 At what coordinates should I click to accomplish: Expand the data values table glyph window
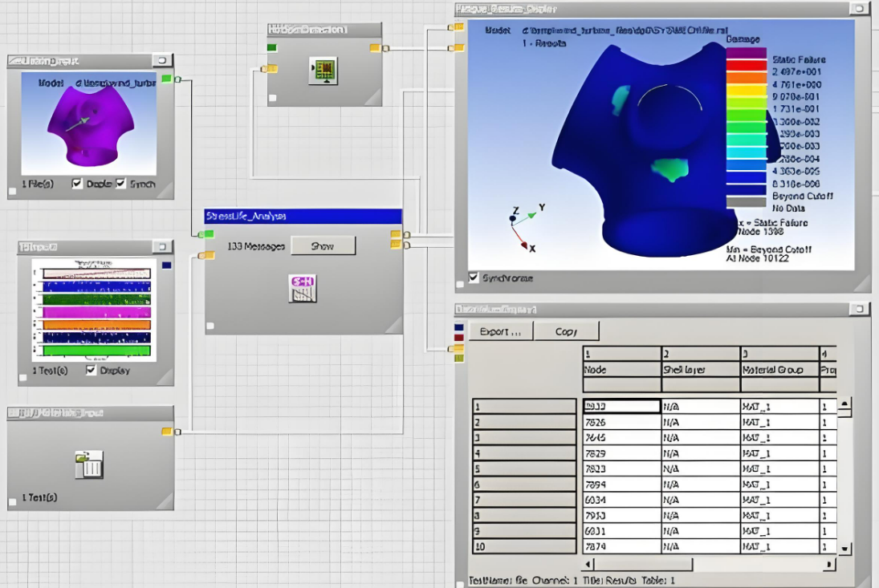pos(859,309)
